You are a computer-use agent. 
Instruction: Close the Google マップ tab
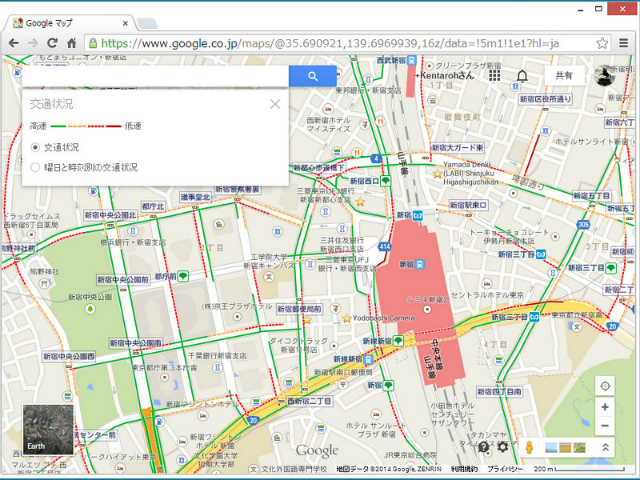click(x=125, y=24)
